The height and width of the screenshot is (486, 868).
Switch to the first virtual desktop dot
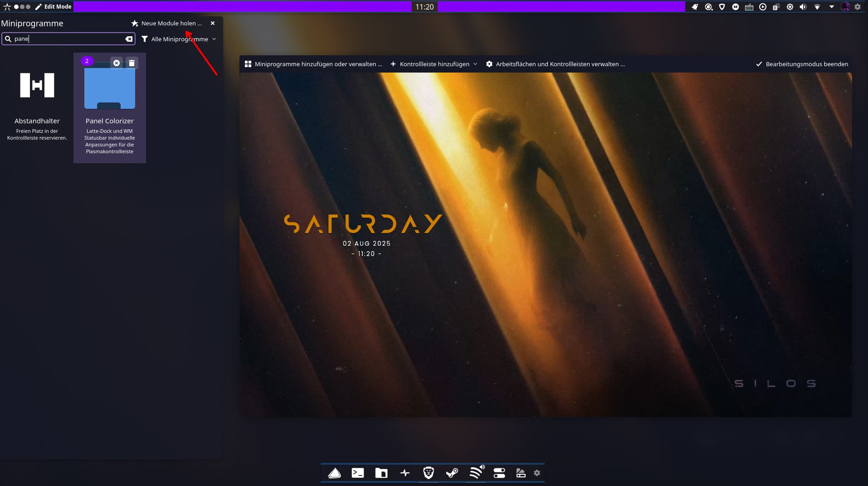click(x=16, y=7)
